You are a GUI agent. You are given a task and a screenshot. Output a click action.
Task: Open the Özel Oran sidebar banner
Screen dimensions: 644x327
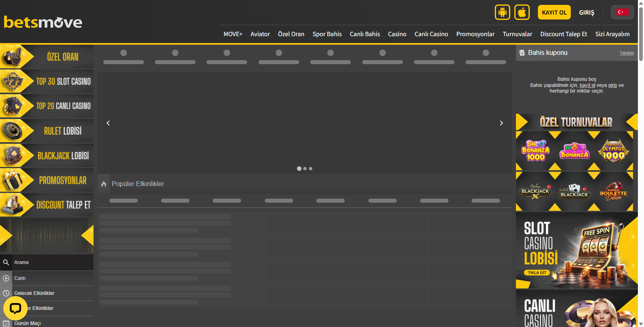tap(47, 56)
